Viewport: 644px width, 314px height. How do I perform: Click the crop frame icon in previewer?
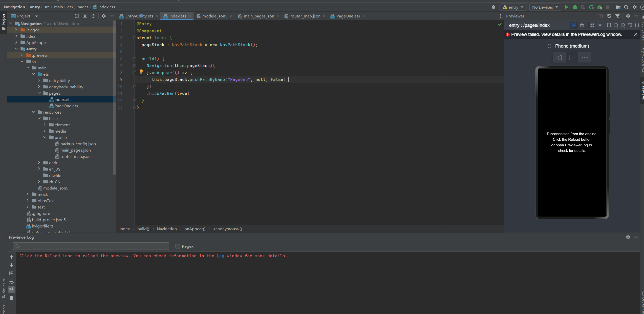point(609,25)
